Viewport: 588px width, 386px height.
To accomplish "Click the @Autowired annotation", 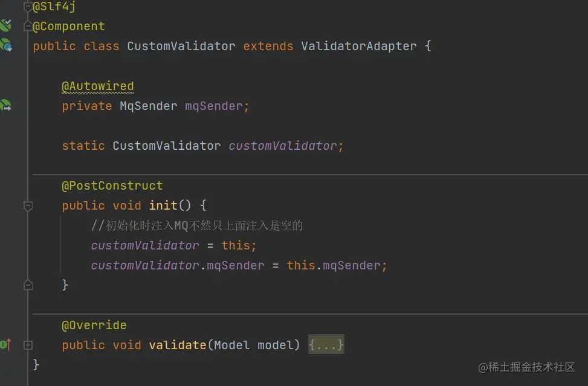I will pos(98,86).
